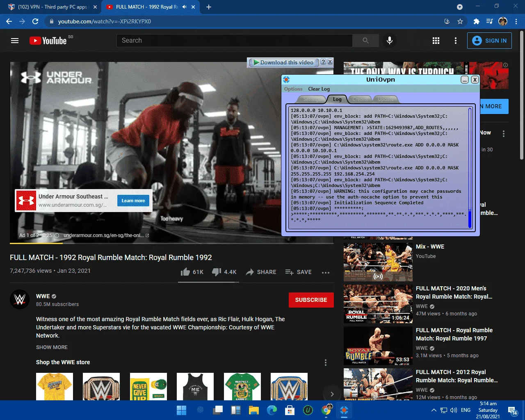Click the help question mark on download bar
The image size is (525, 420).
point(323,62)
